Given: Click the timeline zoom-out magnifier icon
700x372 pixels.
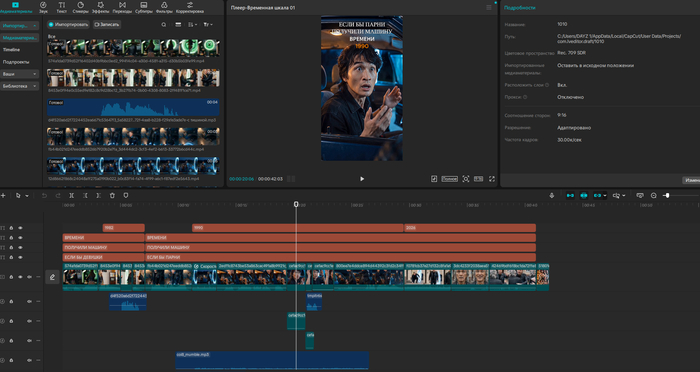Looking at the screenshot, I should coord(654,196).
